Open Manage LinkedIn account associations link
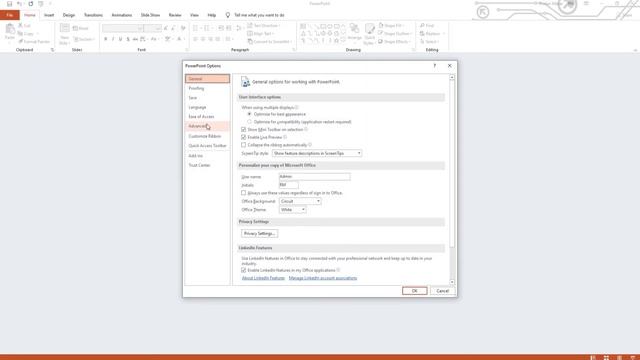The height and width of the screenshot is (360, 640). click(323, 278)
